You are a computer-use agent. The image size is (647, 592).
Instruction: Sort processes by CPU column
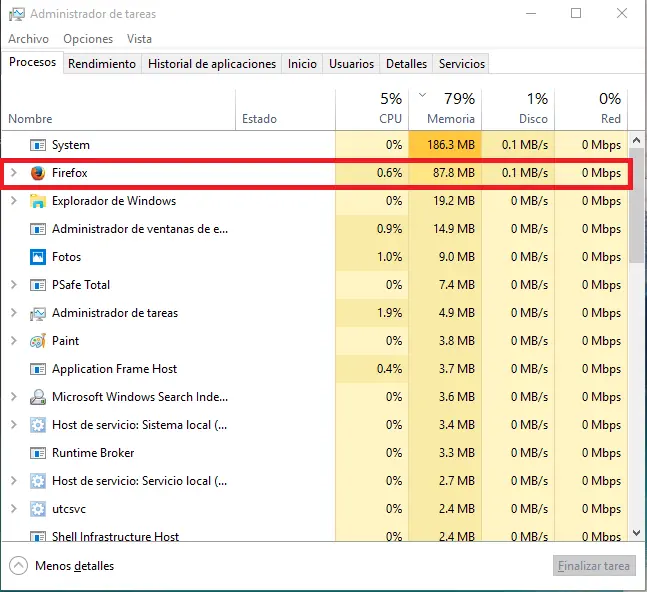pyautogui.click(x=372, y=110)
